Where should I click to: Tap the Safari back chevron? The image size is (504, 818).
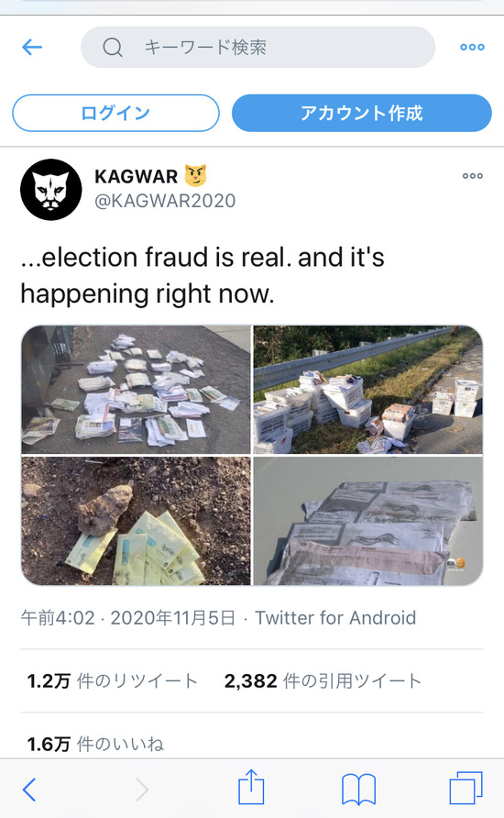(29, 790)
